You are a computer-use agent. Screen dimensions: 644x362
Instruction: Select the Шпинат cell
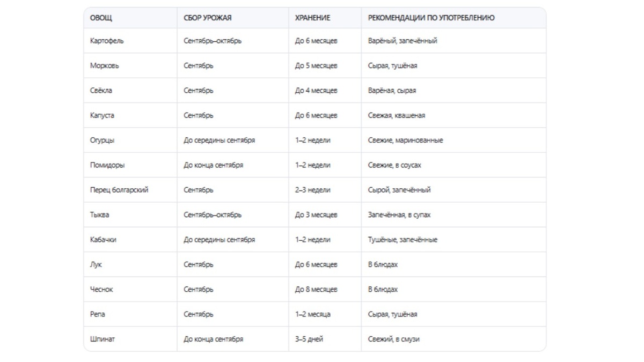103,339
